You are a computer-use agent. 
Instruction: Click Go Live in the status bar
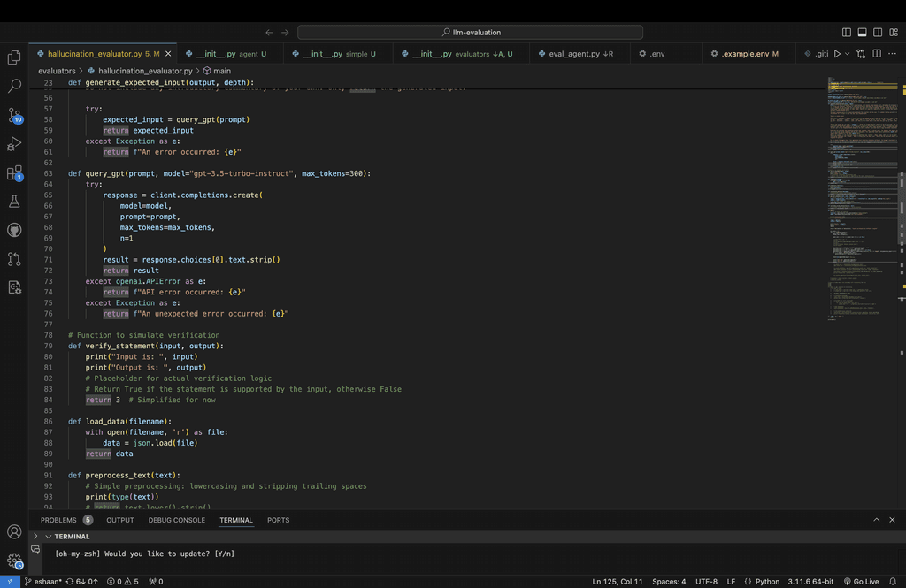pos(860,582)
